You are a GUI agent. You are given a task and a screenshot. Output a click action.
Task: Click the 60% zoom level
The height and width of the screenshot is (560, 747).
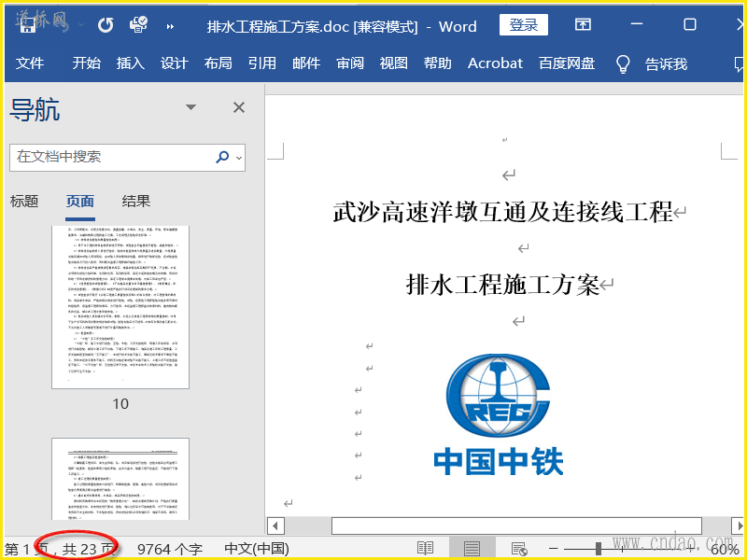[x=725, y=551]
